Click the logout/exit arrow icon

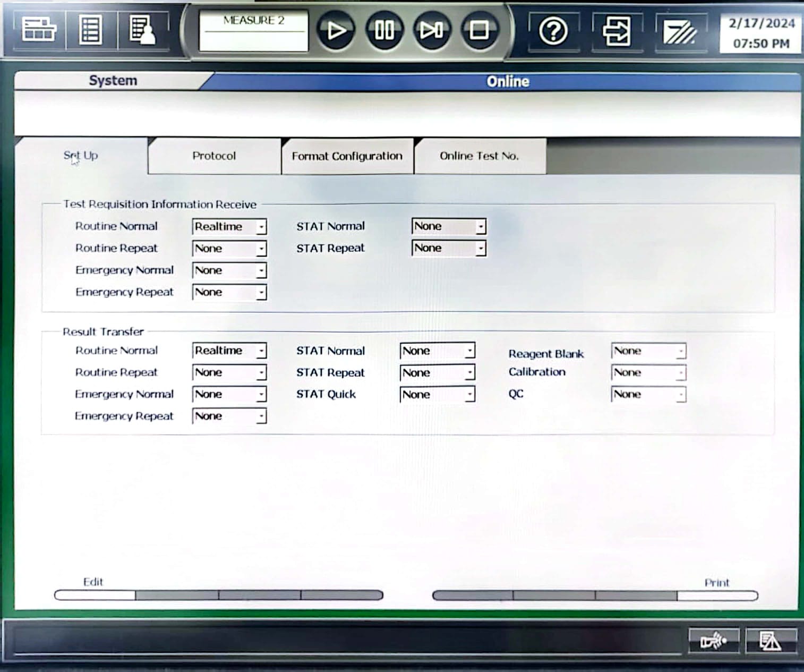pyautogui.click(x=616, y=31)
